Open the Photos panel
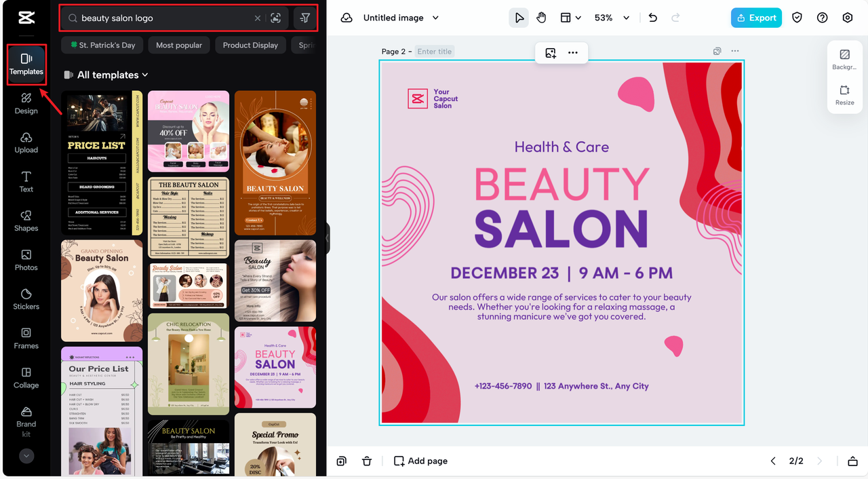 tap(26, 261)
